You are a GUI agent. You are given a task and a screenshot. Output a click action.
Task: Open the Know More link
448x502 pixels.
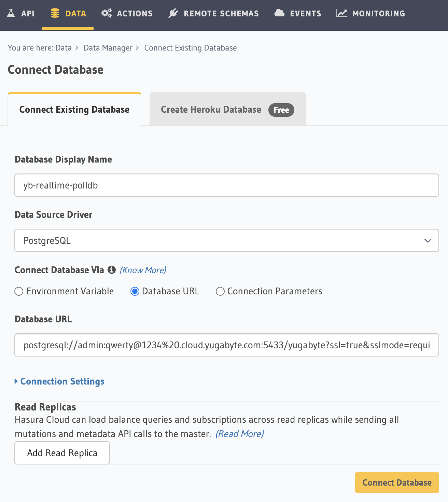(x=143, y=270)
